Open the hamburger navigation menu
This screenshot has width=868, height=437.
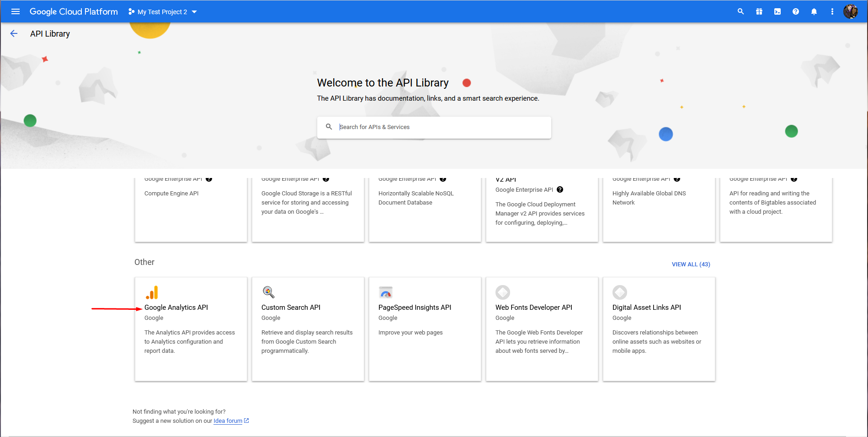pos(16,12)
